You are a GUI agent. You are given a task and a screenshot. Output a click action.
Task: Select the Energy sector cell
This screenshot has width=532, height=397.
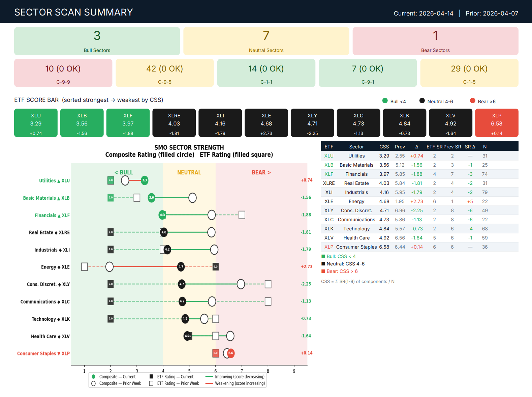click(x=356, y=201)
